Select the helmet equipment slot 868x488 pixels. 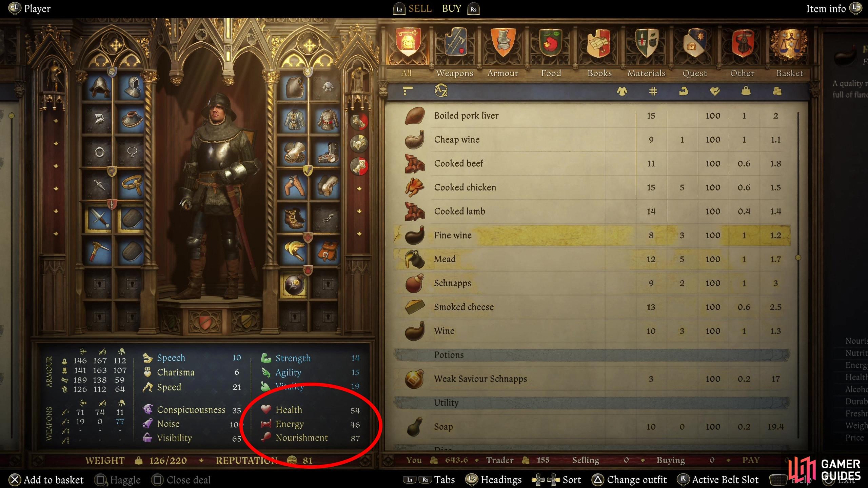coord(99,86)
